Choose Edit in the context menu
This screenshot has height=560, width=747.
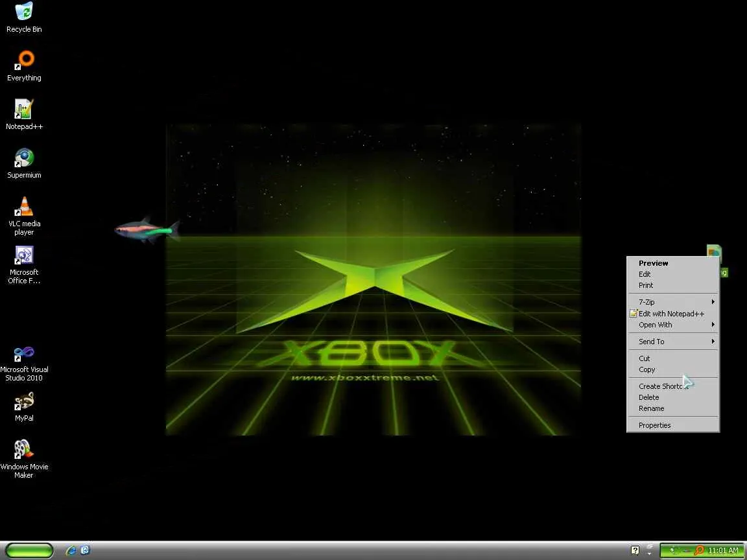[x=672, y=274]
